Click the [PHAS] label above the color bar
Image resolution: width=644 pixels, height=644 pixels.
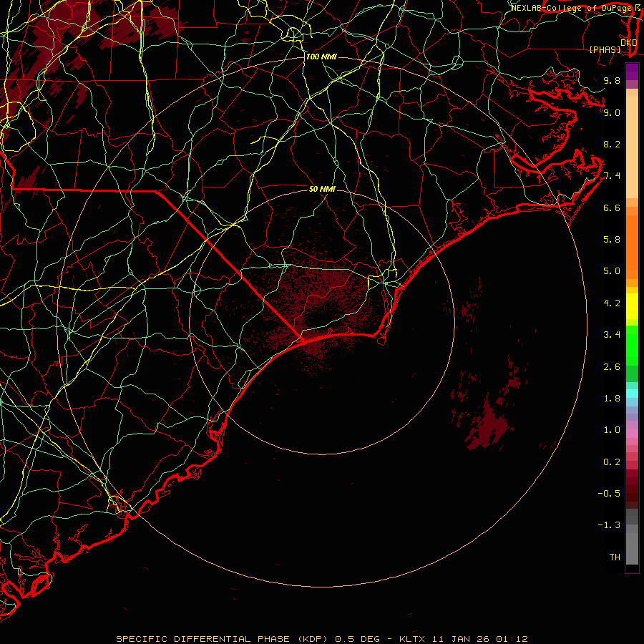pyautogui.click(x=605, y=49)
